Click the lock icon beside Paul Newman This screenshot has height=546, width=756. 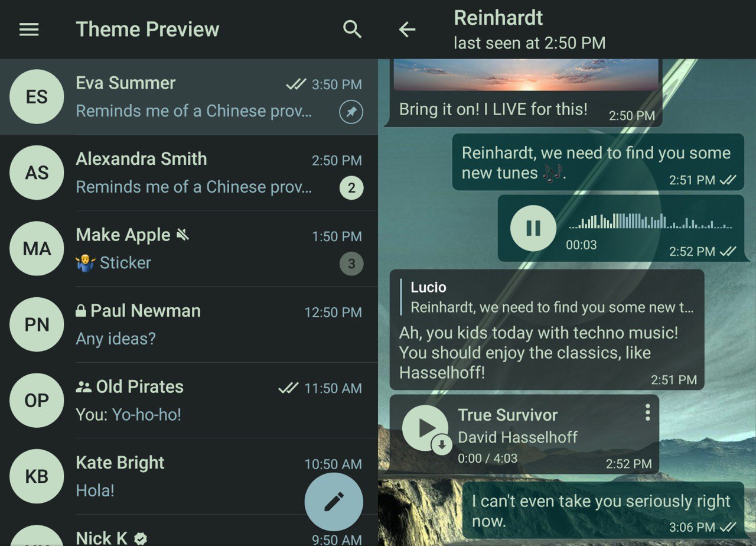point(81,311)
